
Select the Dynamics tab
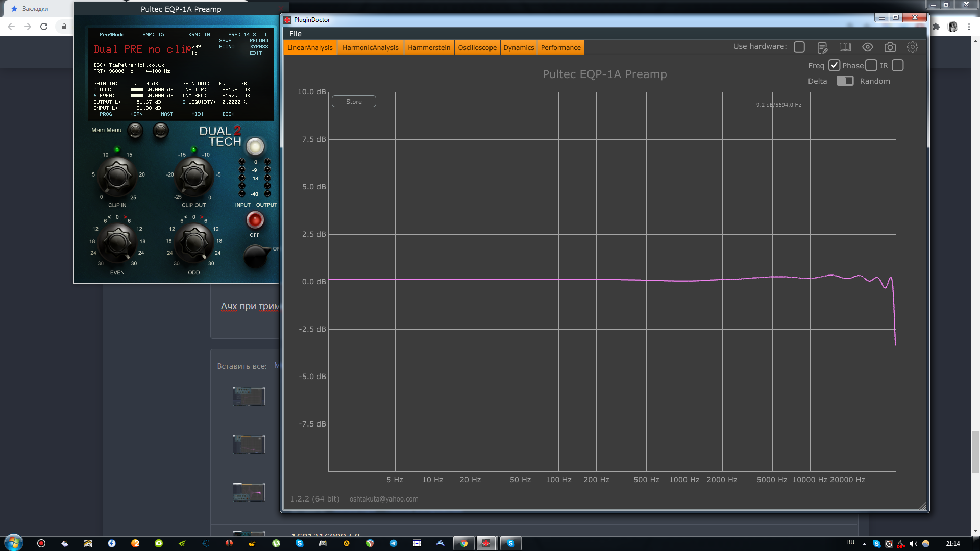click(x=519, y=47)
